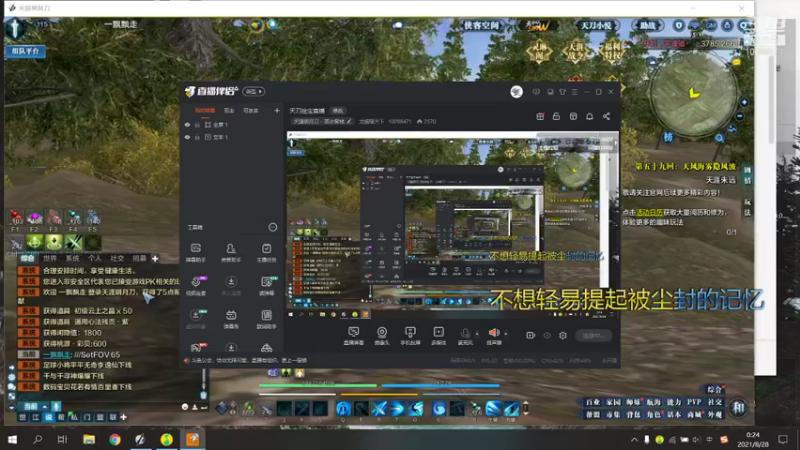The image size is (800, 450).
Task: Add a 手机投屏 phone casting source
Action: [410, 336]
